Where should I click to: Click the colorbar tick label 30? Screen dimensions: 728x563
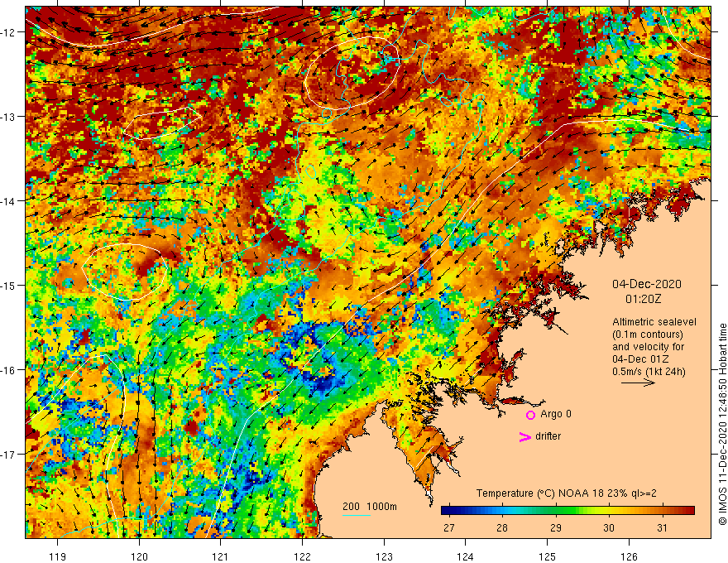(609, 528)
